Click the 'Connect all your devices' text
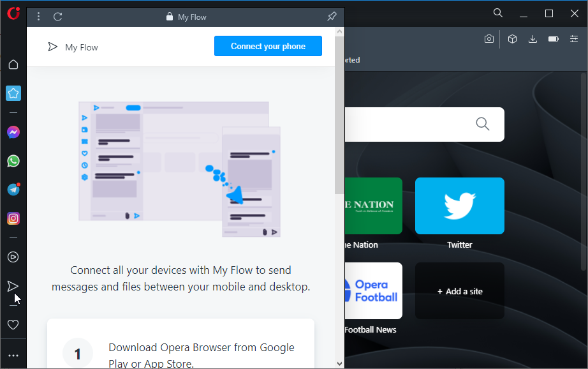Screen dimensions: 588x369 [180, 278]
